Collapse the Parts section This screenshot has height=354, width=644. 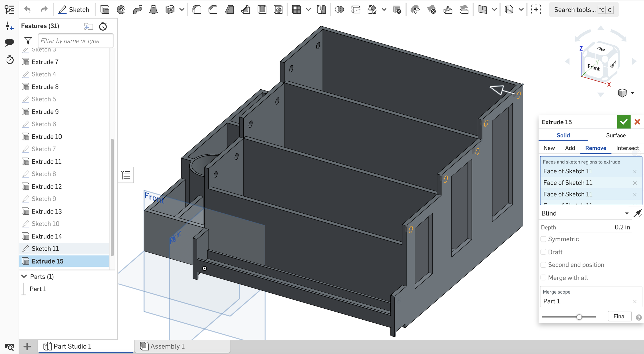tap(24, 276)
